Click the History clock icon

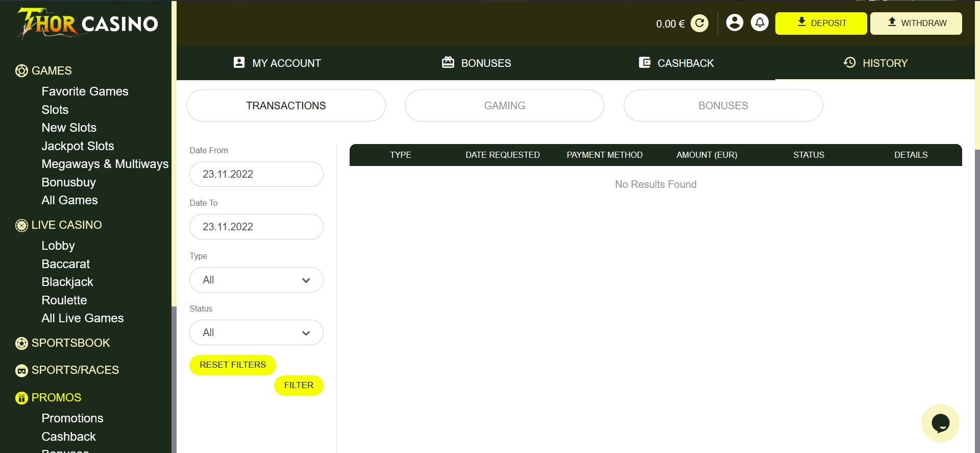[849, 62]
